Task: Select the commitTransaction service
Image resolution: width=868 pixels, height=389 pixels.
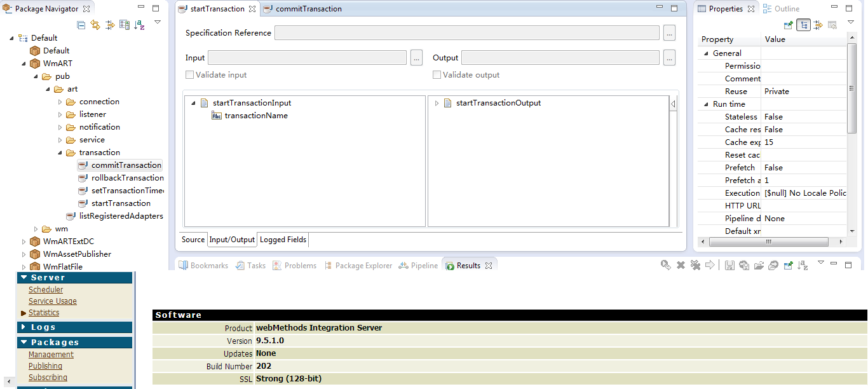Action: pos(126,165)
